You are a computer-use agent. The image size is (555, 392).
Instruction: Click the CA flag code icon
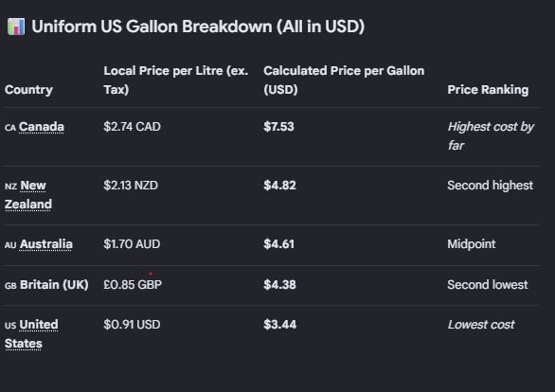[x=10, y=128]
